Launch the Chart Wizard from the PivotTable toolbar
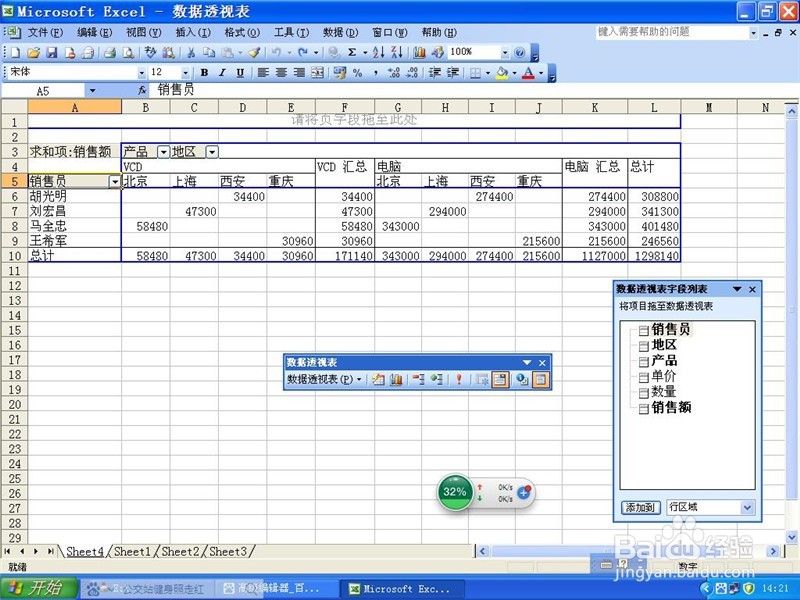The height and width of the screenshot is (600, 800). pyautogui.click(x=397, y=380)
